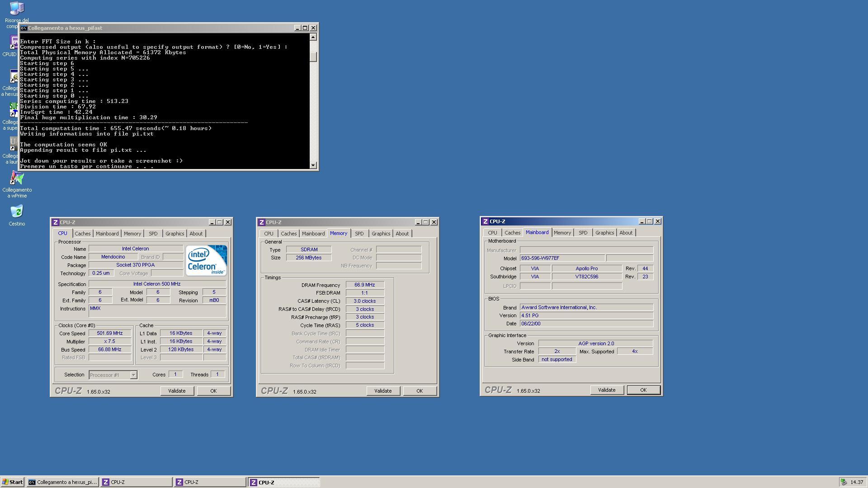Open the Start menu

pos(13,482)
